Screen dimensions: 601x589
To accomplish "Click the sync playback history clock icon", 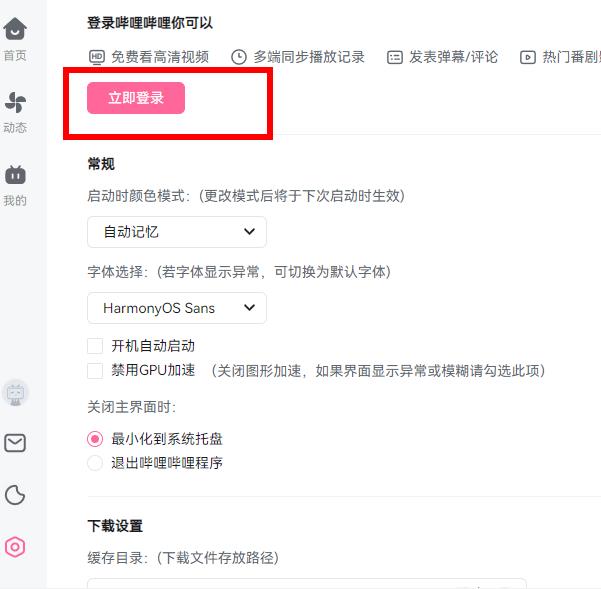I will coord(239,57).
